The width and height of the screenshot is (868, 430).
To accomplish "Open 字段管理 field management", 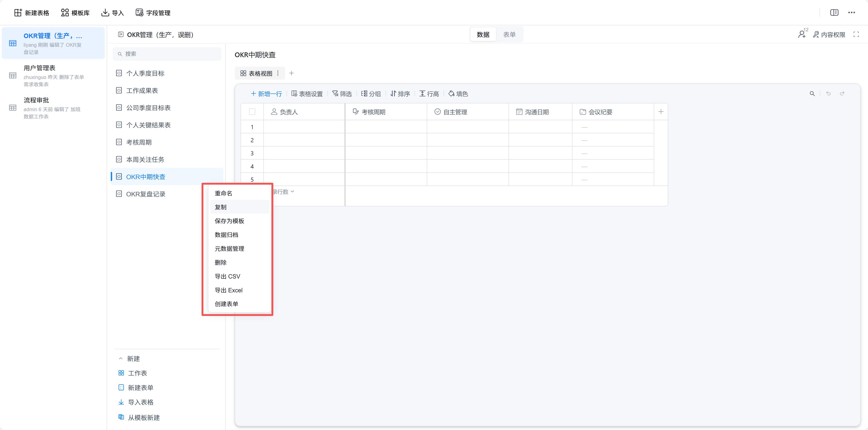I will (x=153, y=13).
